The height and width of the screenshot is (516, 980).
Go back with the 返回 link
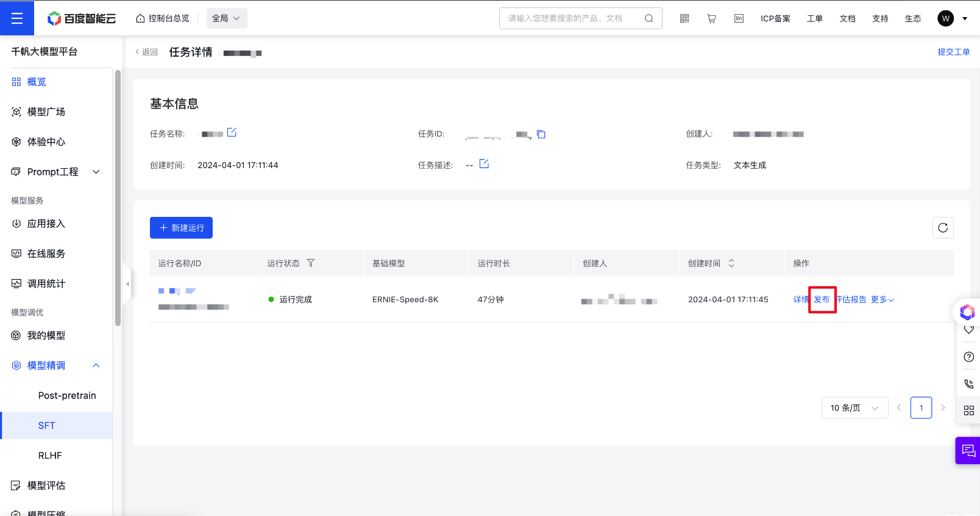tap(147, 52)
